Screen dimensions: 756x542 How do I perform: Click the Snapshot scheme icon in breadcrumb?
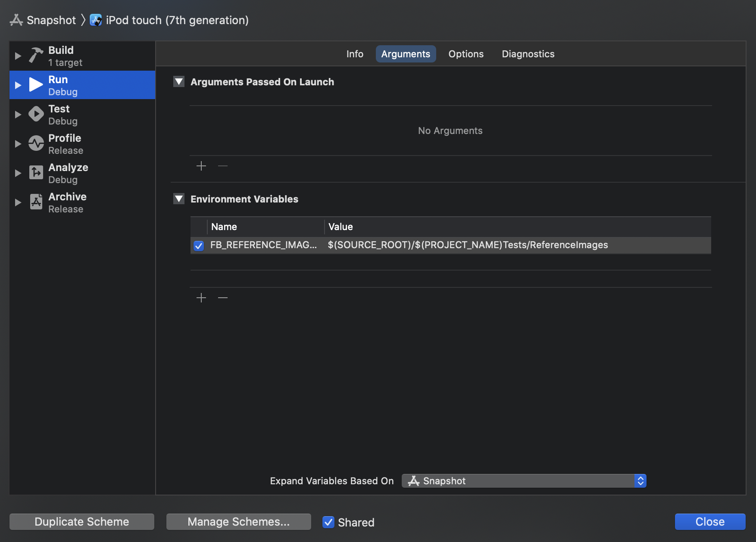(x=16, y=20)
